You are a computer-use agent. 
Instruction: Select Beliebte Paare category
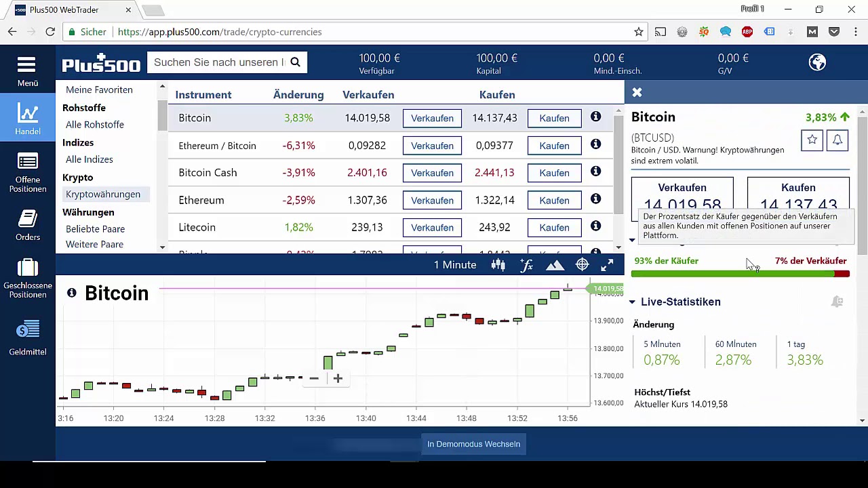pos(95,229)
